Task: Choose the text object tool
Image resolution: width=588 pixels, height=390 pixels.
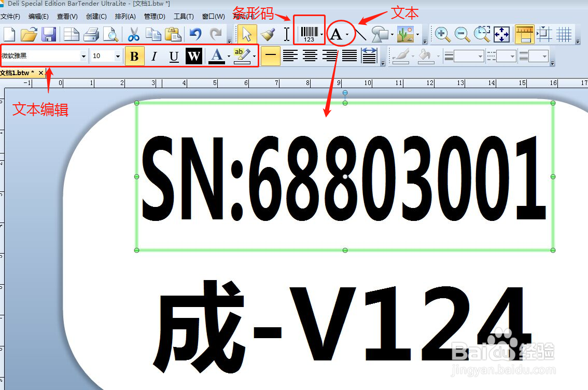Action: (336, 35)
